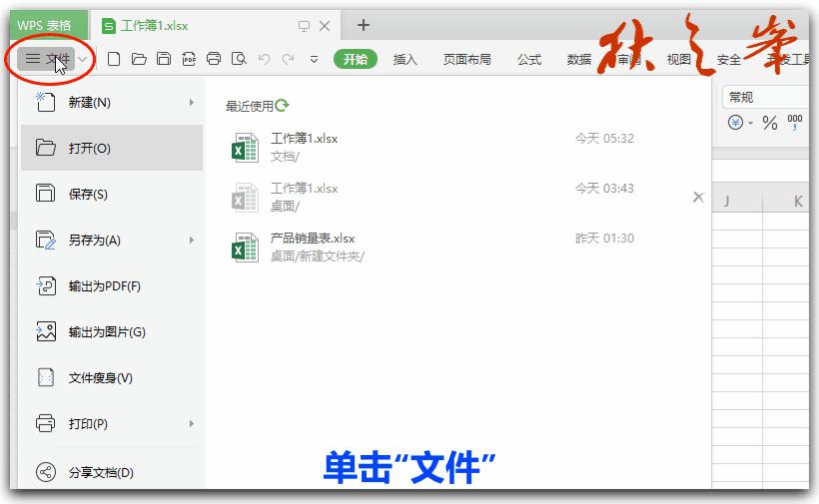819x504 pixels.
Task: Click the monitor icon on document tab
Action: coord(304,26)
